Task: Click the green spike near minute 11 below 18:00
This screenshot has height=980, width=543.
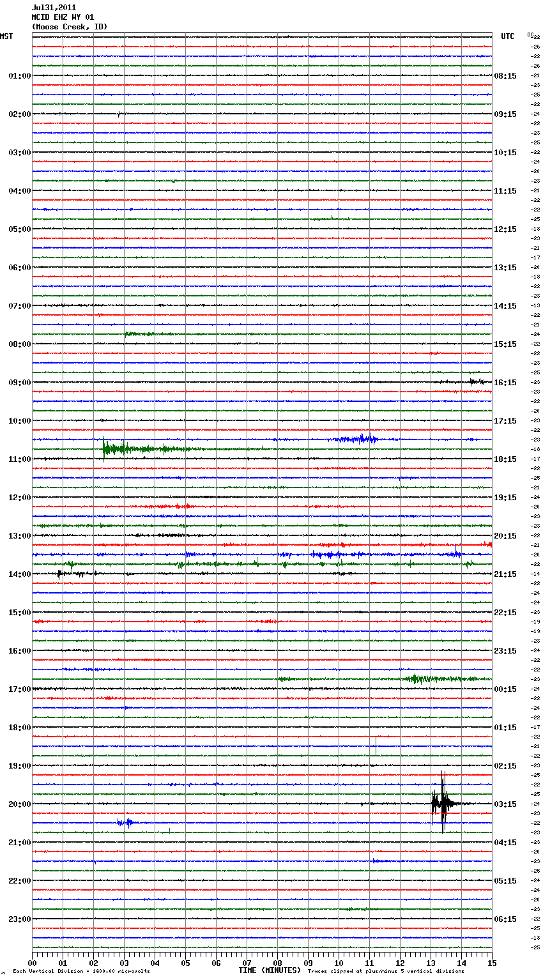Action: (x=376, y=746)
